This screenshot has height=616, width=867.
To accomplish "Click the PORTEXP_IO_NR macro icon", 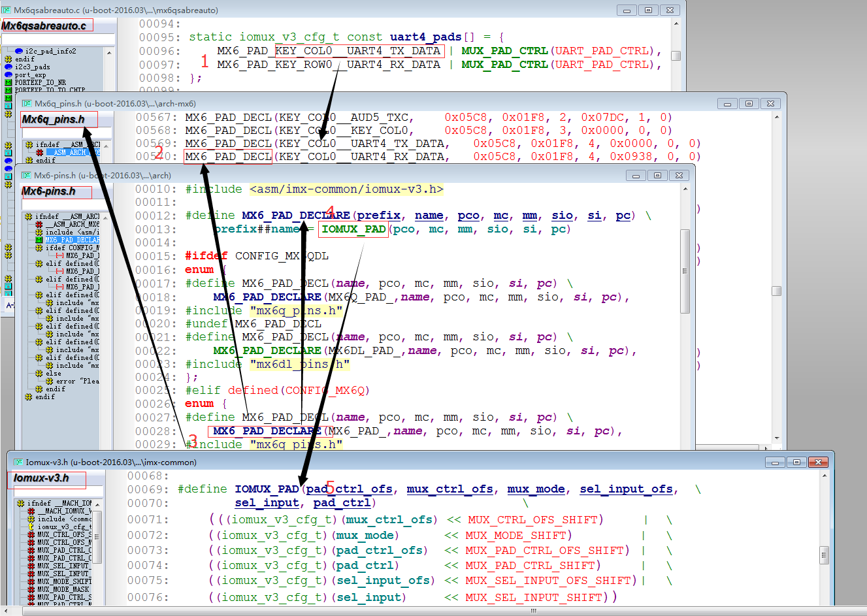I will coord(8,82).
